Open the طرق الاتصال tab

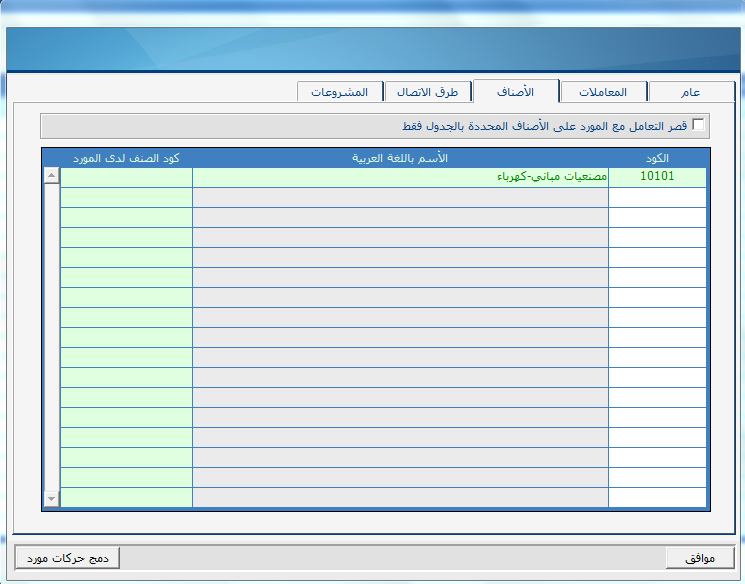click(x=428, y=92)
